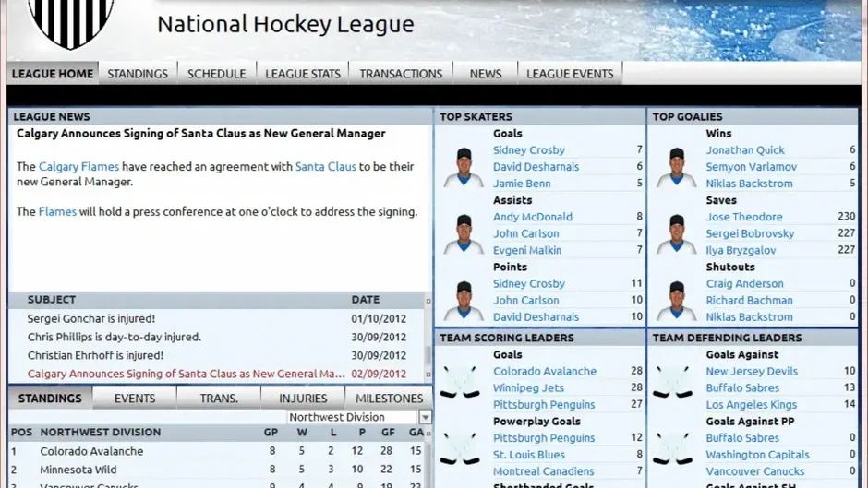Click the Goals Against hockey sticks icon
Viewport: 868px width, 488px height.
coord(672,382)
